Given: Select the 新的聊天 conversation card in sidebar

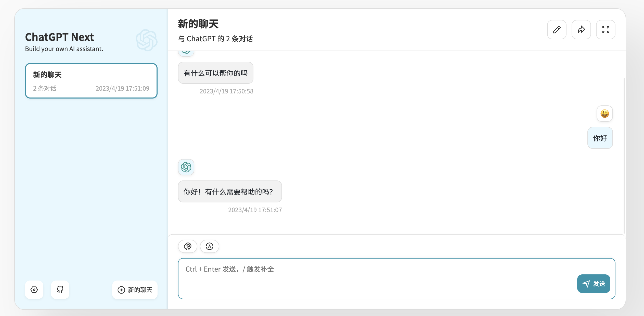Looking at the screenshot, I should (x=91, y=81).
